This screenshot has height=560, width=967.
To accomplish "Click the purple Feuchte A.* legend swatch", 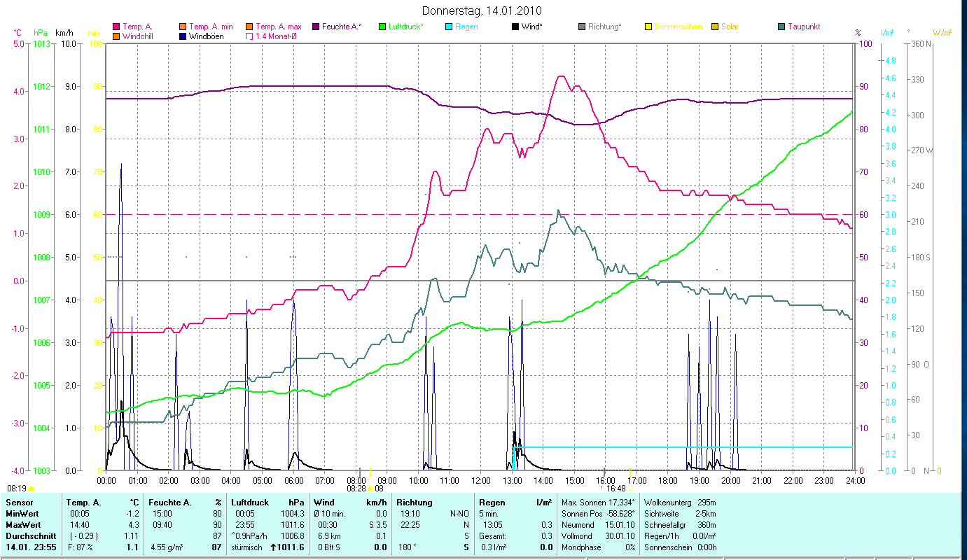I will tap(316, 27).
